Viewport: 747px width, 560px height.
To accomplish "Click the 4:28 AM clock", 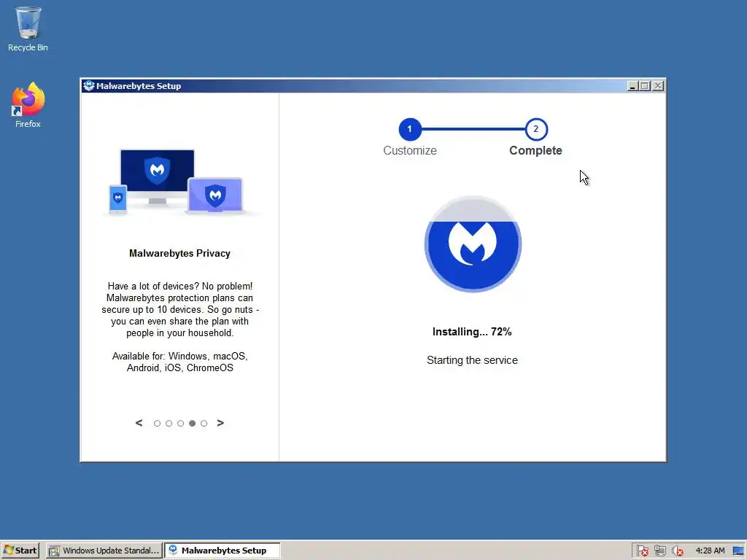I will click(710, 551).
